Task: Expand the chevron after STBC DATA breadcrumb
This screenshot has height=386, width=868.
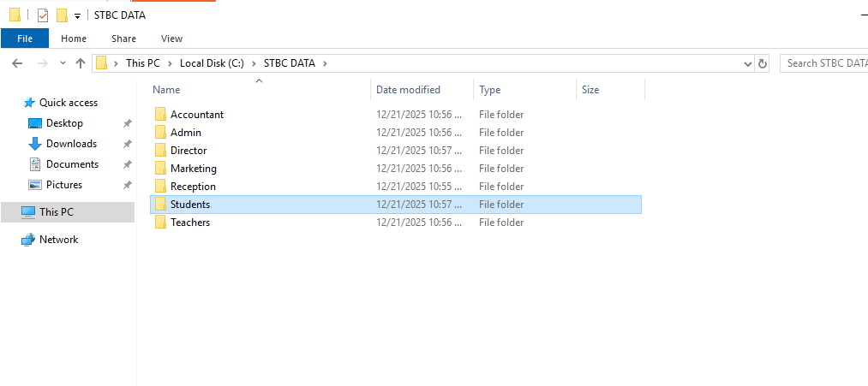Action: [x=325, y=63]
